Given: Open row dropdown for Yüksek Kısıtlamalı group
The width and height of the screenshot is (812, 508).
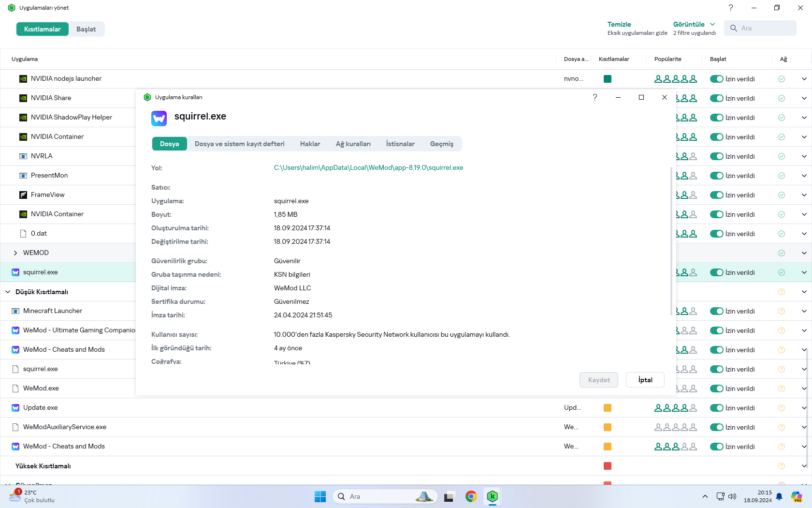Looking at the screenshot, I should (804, 466).
